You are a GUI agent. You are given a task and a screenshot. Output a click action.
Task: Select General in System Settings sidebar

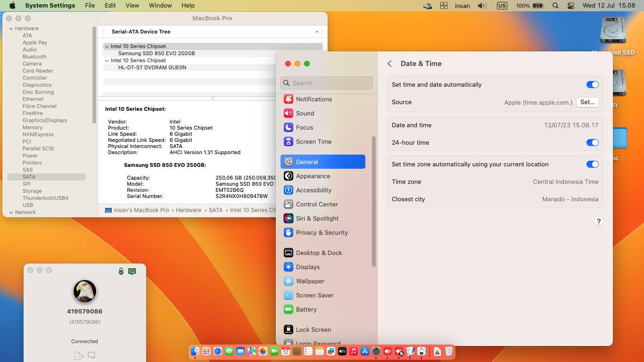[323, 162]
